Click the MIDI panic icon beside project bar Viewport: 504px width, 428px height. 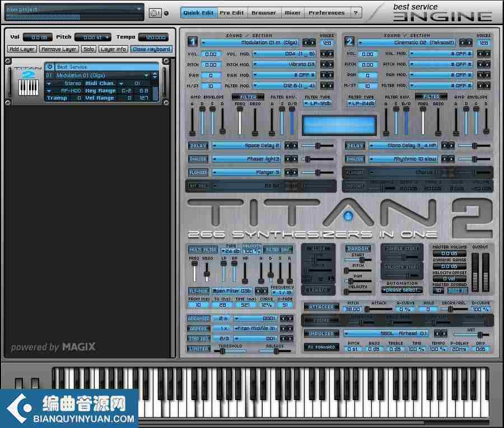(155, 13)
